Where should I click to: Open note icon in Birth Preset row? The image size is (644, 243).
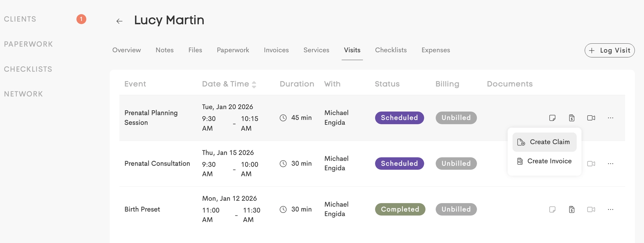[x=552, y=209]
